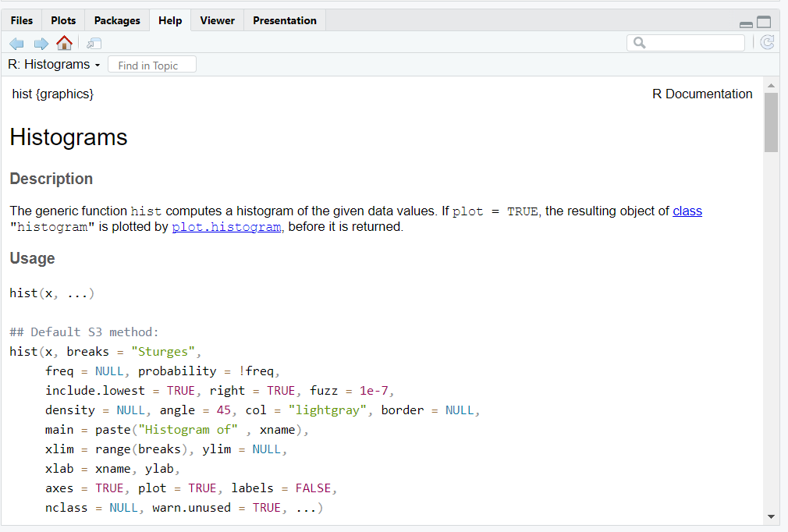Minimize the help pane
Image resolution: width=788 pixels, height=532 pixels.
point(746,23)
